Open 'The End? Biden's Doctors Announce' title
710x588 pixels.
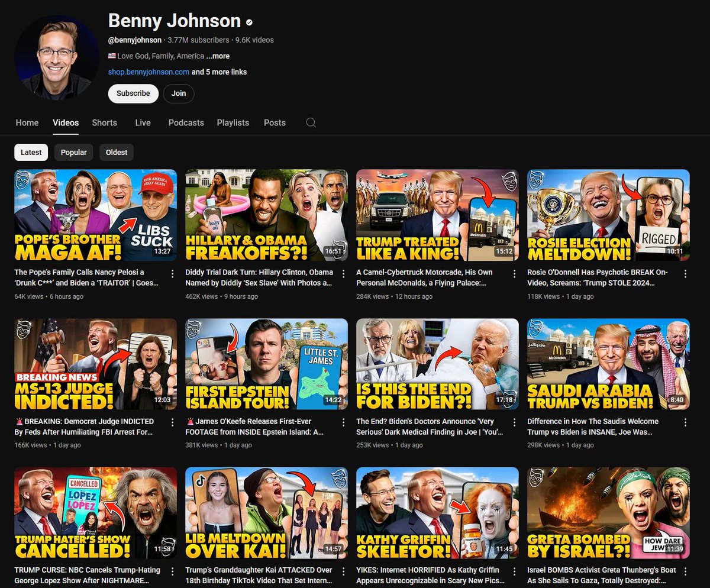[x=430, y=427]
